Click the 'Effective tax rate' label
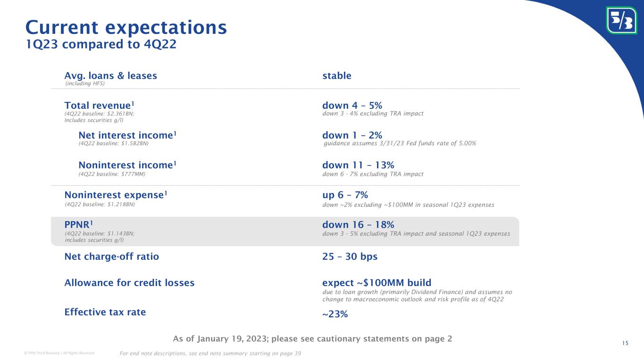The image size is (644, 362). 105,312
